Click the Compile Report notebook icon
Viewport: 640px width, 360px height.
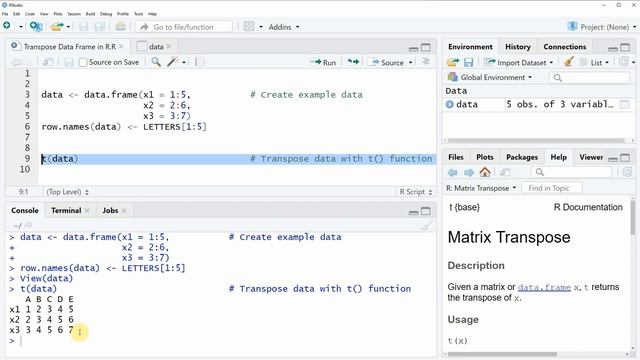click(x=200, y=62)
